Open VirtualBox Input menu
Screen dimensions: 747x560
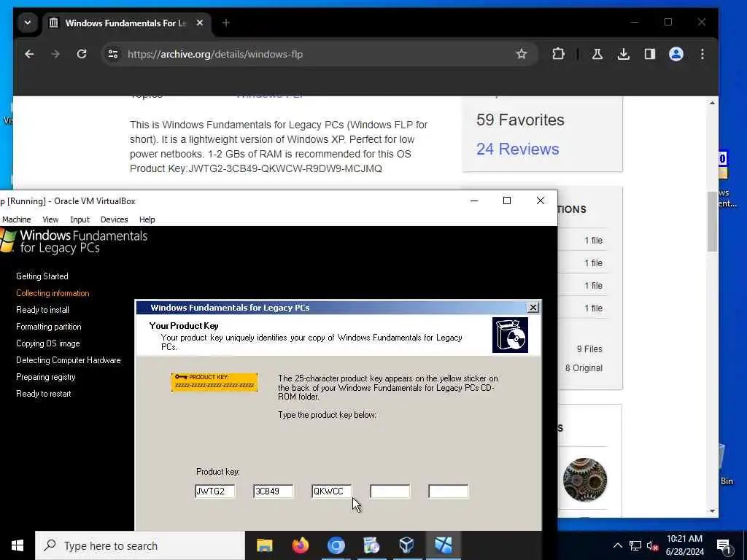click(x=80, y=219)
